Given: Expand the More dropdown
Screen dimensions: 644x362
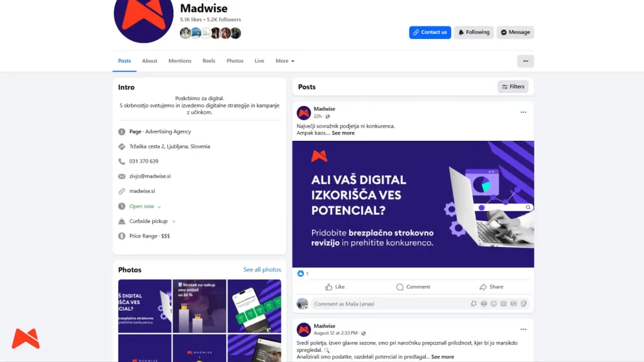Looking at the screenshot, I should coord(285,61).
